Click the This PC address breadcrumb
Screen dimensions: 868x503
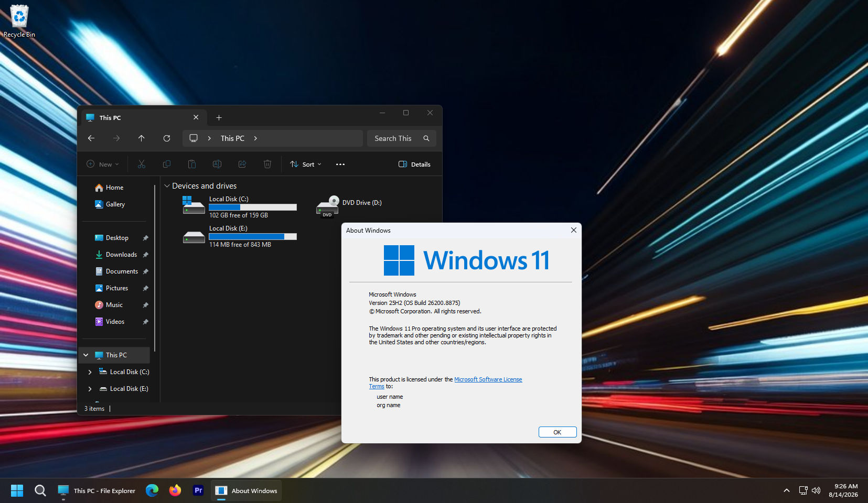[x=232, y=138]
